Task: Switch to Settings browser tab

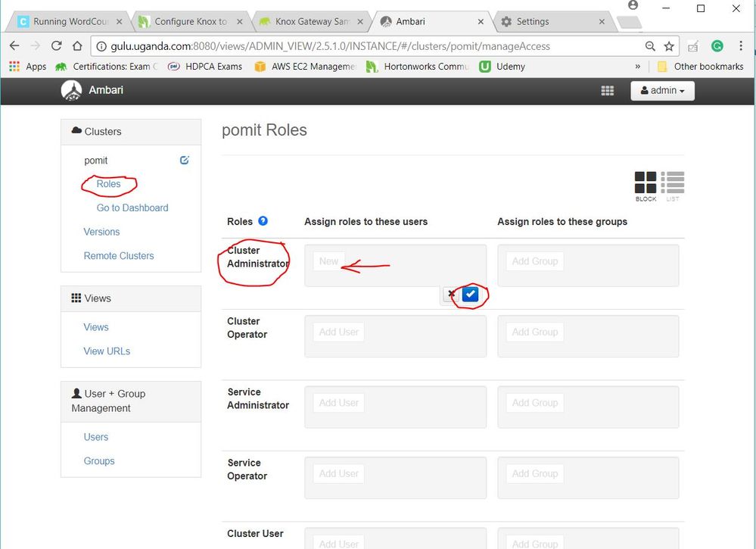Action: pos(553,22)
